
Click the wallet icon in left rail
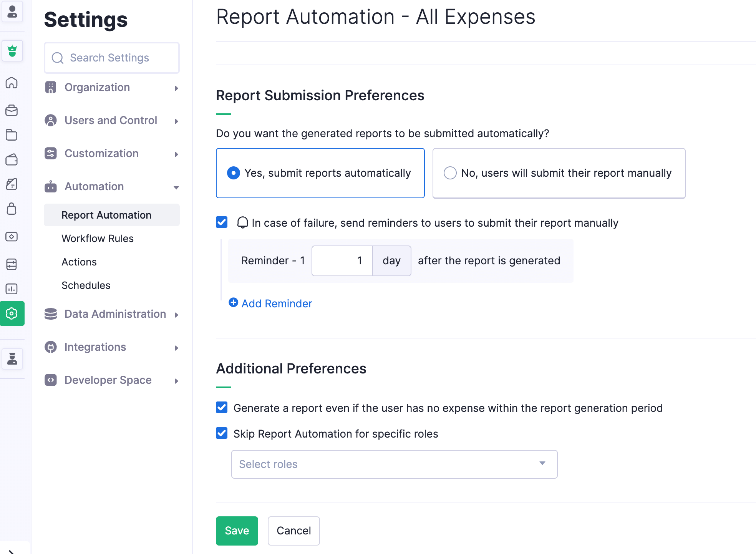(x=12, y=159)
